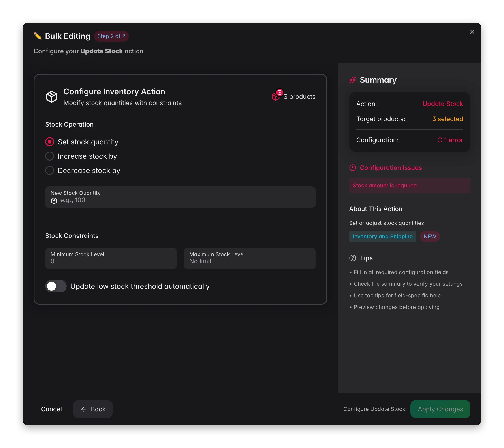Close the Bulk Editing dialog
This screenshot has width=504, height=448.
tap(472, 32)
